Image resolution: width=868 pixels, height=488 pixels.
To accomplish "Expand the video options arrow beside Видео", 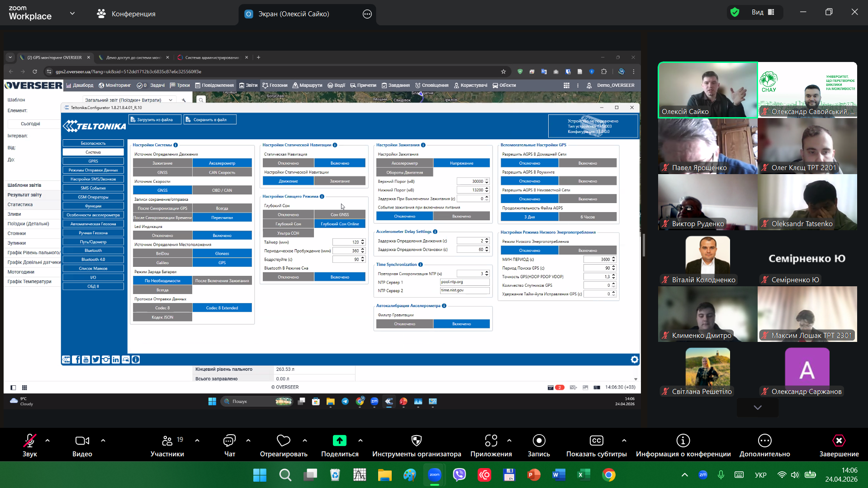I will pos(103,440).
